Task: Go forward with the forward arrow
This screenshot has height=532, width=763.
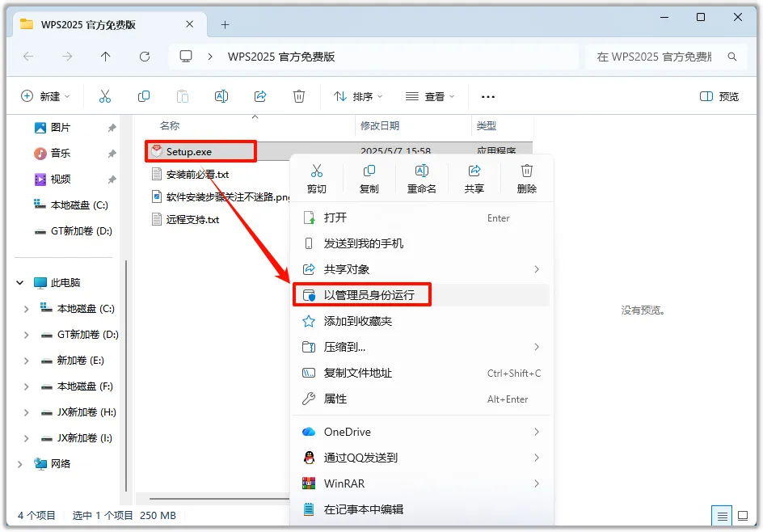Action: (x=67, y=57)
